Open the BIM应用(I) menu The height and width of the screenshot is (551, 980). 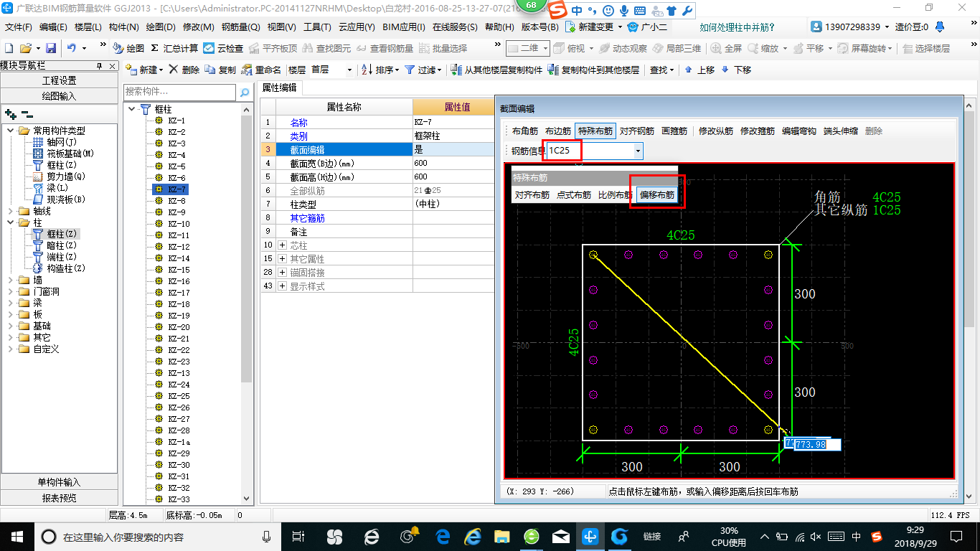point(403,27)
